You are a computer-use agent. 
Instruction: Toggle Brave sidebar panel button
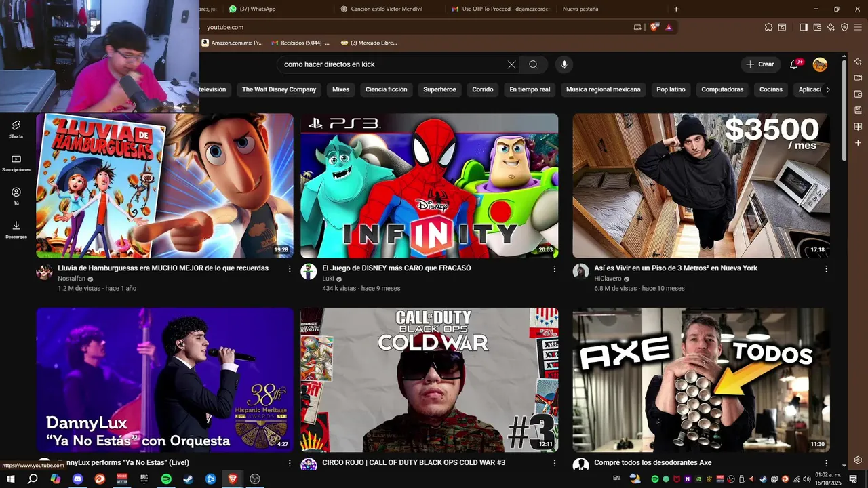click(x=804, y=27)
